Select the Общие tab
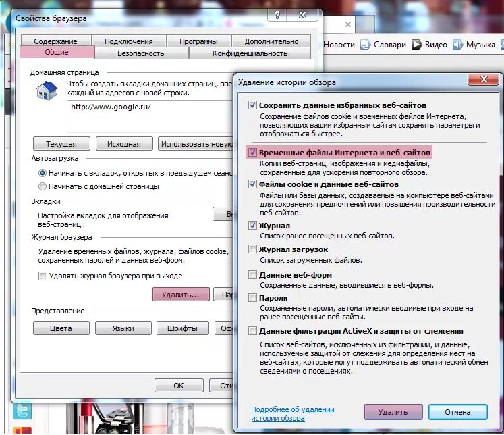The width and height of the screenshot is (504, 435). click(57, 52)
